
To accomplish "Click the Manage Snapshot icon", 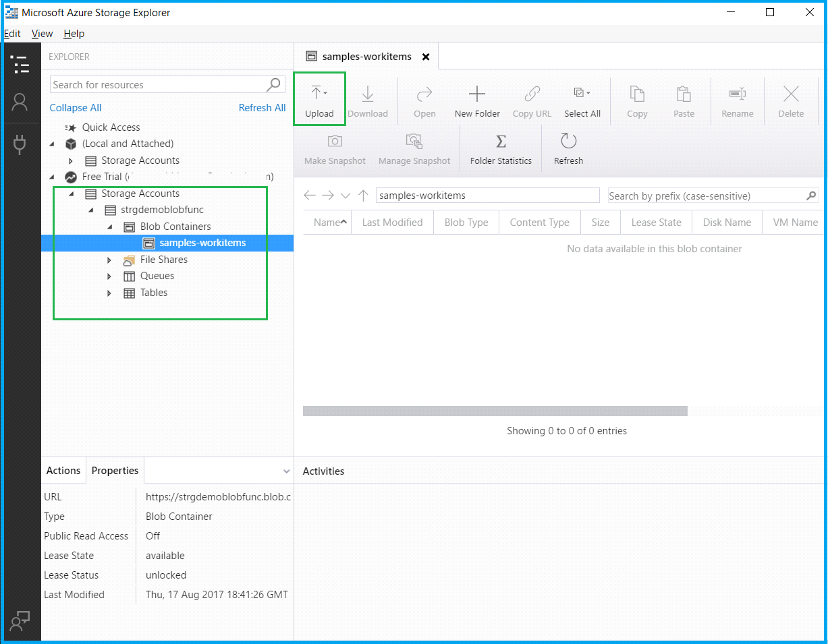I will [x=414, y=141].
